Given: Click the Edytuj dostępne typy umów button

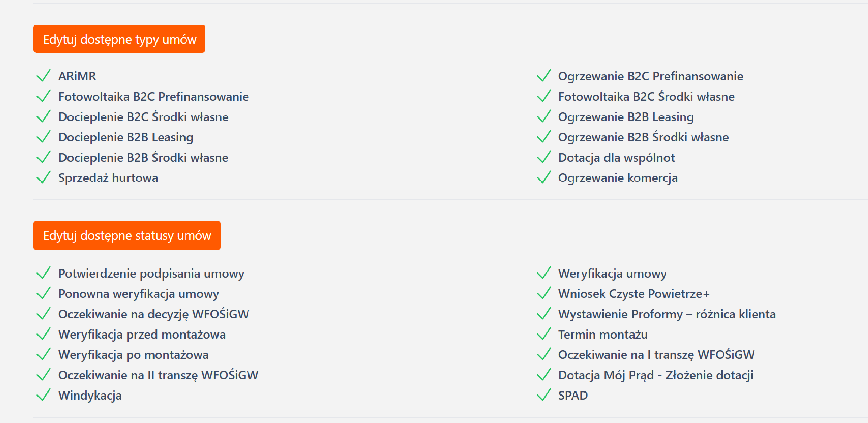Looking at the screenshot, I should coord(119,39).
